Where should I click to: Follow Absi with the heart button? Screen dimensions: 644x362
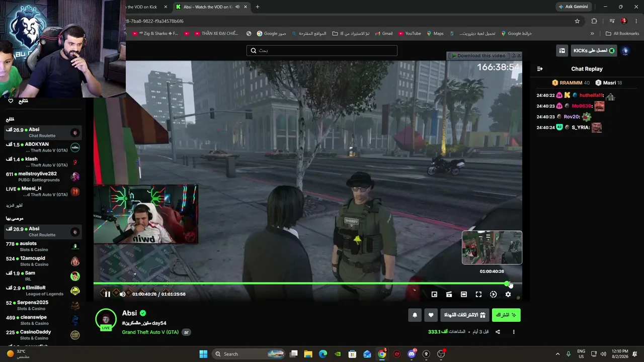point(431,315)
